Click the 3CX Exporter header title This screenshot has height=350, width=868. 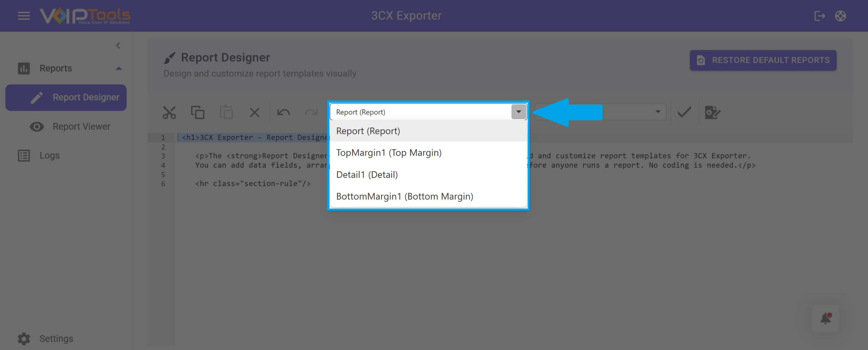[x=406, y=16]
